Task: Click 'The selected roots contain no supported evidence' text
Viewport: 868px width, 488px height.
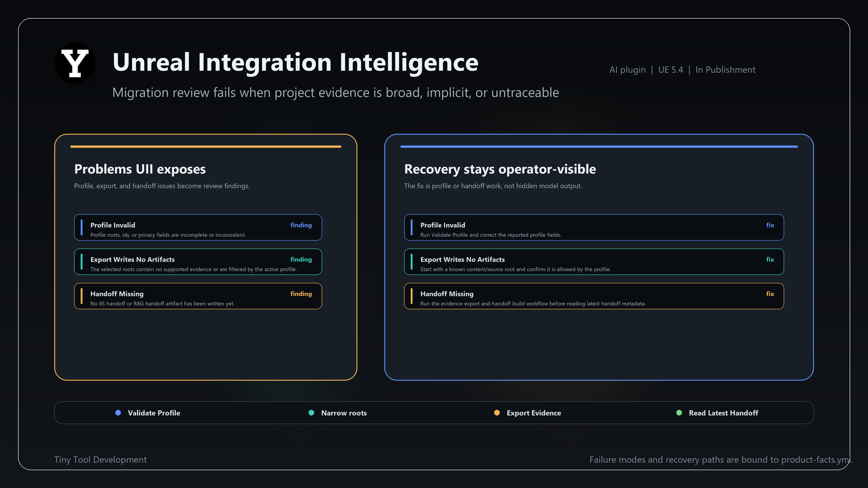Action: [193, 269]
